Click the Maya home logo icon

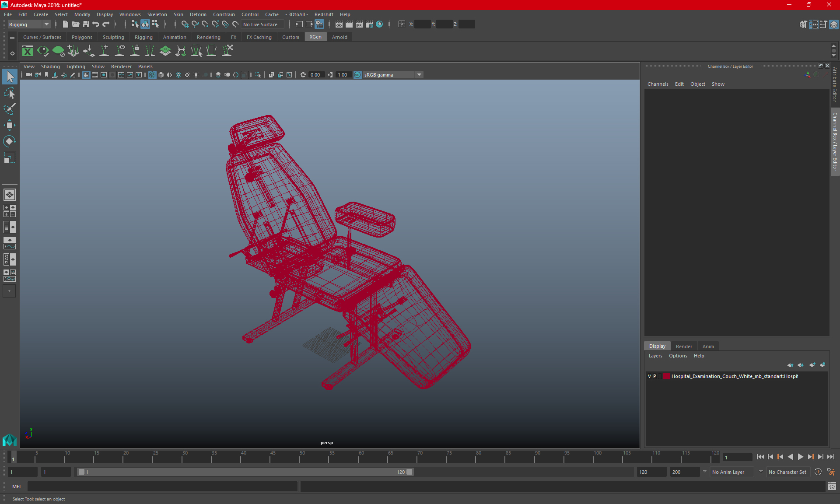[9, 439]
